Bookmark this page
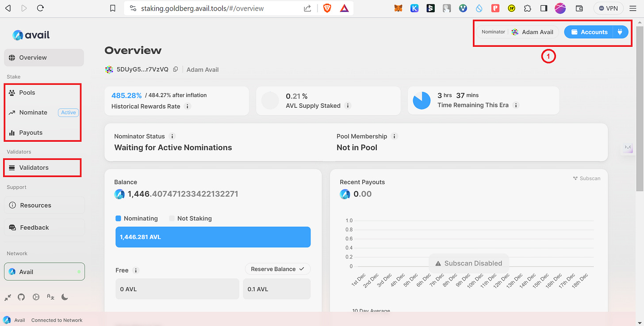Viewport: 644px width, 326px height. tap(113, 8)
